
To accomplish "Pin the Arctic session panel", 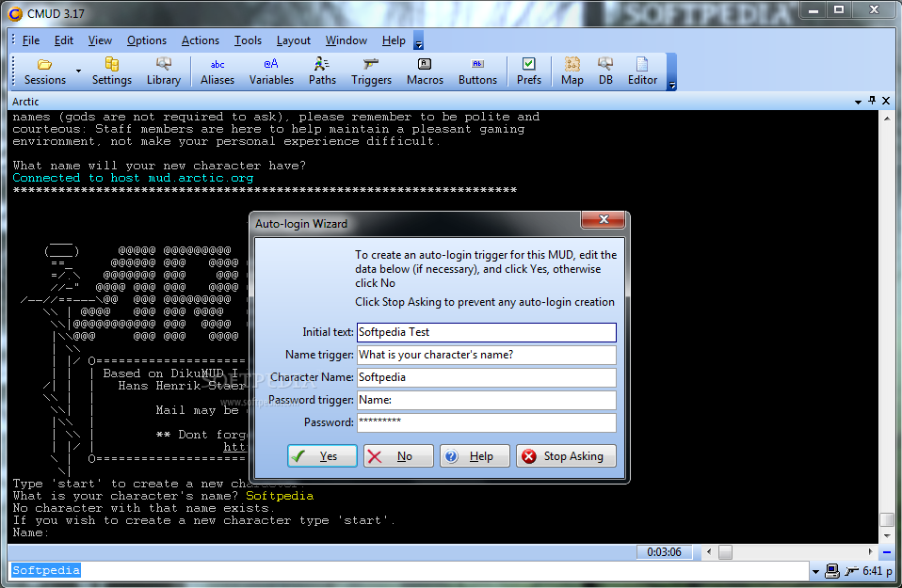I will (872, 101).
